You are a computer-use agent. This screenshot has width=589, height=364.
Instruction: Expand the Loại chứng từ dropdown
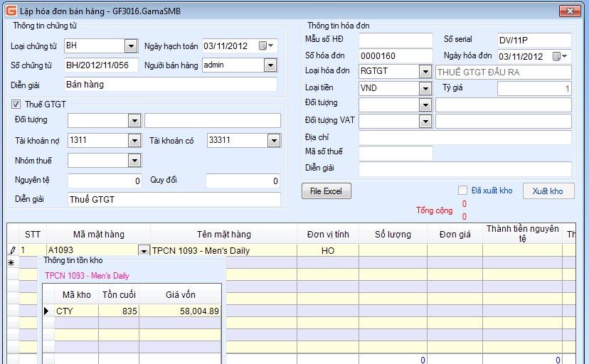tap(130, 46)
